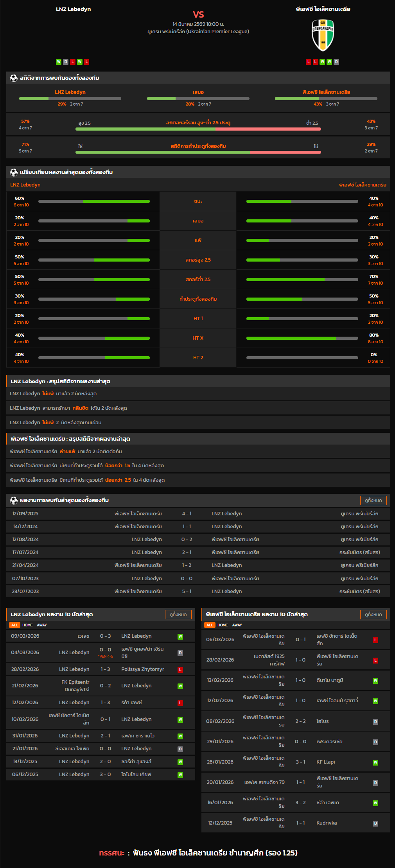Open view-all button for LNZ Lebedyn last 10
Image resolution: width=395 pixels, height=868 pixels.
(x=178, y=614)
